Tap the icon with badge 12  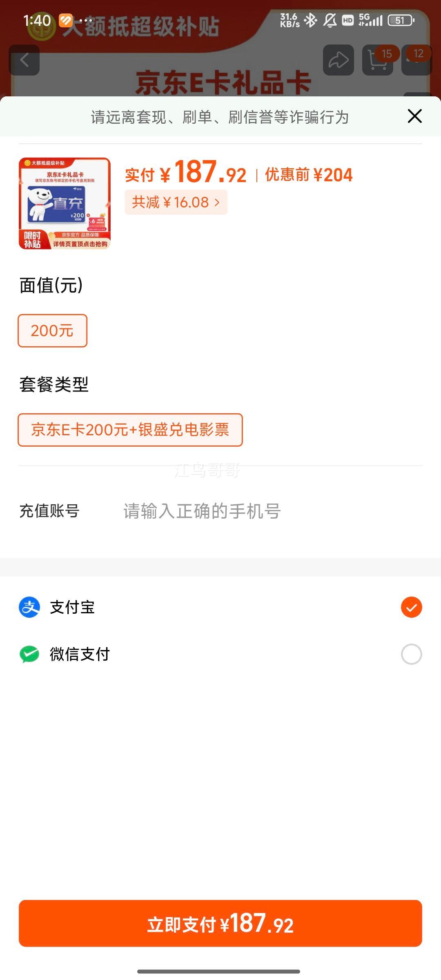click(x=416, y=60)
